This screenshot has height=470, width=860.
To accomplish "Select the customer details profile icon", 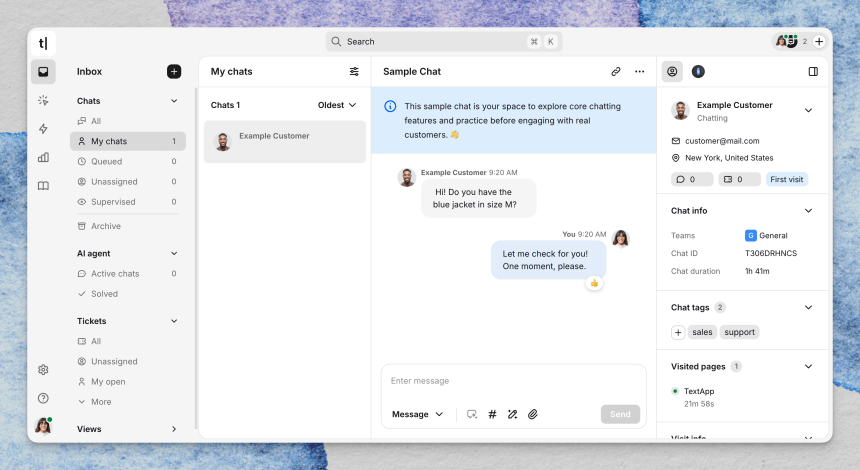I will click(x=672, y=71).
